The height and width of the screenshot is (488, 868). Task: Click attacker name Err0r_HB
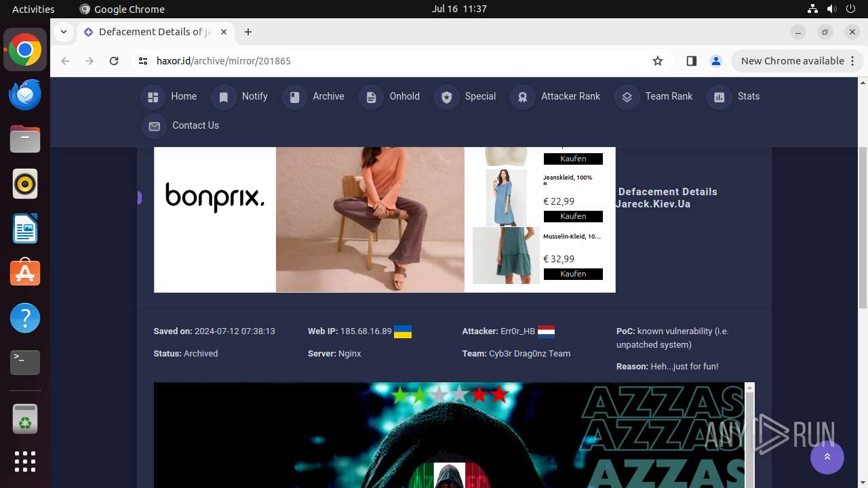tap(517, 331)
